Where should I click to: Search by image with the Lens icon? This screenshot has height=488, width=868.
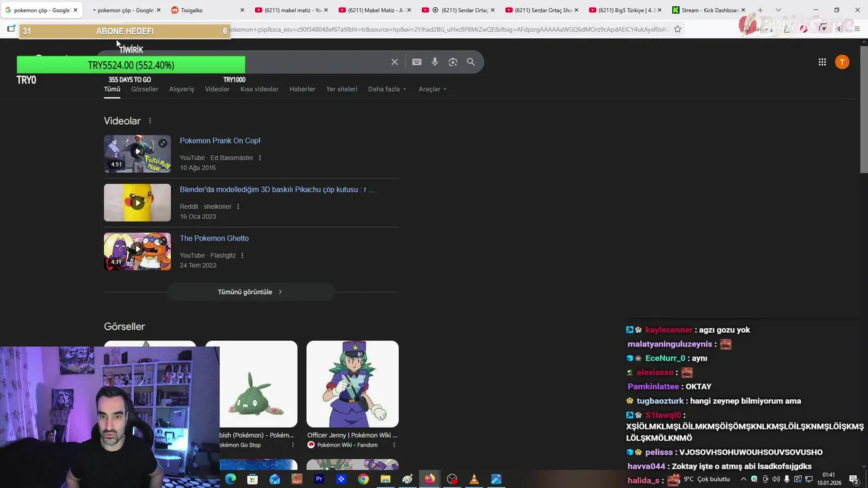click(453, 62)
